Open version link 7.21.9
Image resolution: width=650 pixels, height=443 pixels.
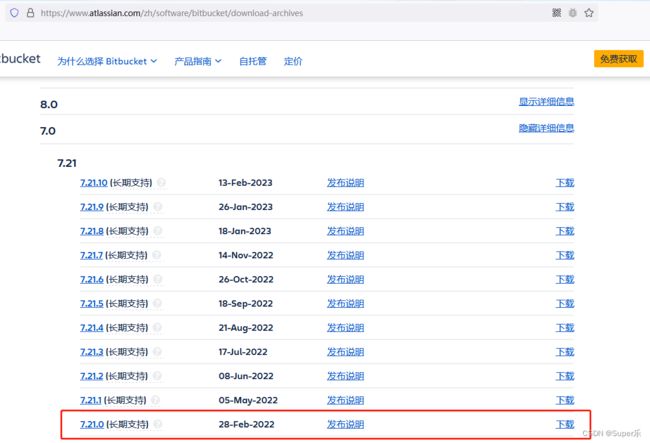point(92,207)
